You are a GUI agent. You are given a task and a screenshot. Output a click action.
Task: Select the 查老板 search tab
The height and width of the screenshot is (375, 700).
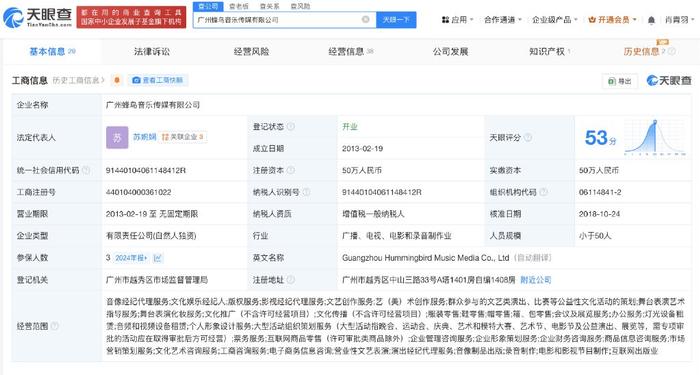(239, 6)
